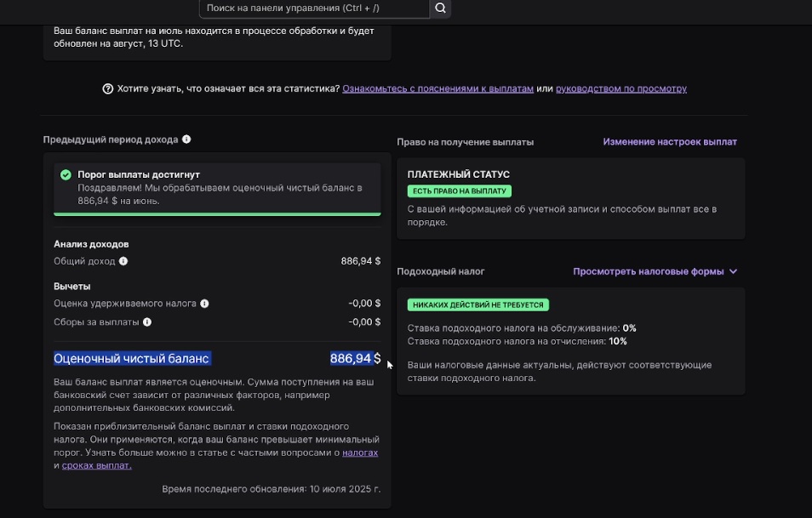Click the "налогах" FAQ link
The width and height of the screenshot is (812, 518).
[360, 453]
